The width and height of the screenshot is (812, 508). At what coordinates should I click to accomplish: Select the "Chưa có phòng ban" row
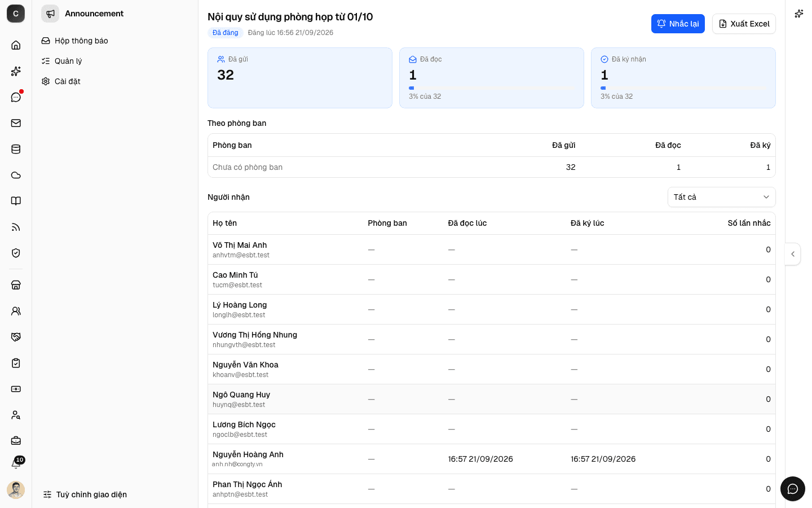point(492,167)
